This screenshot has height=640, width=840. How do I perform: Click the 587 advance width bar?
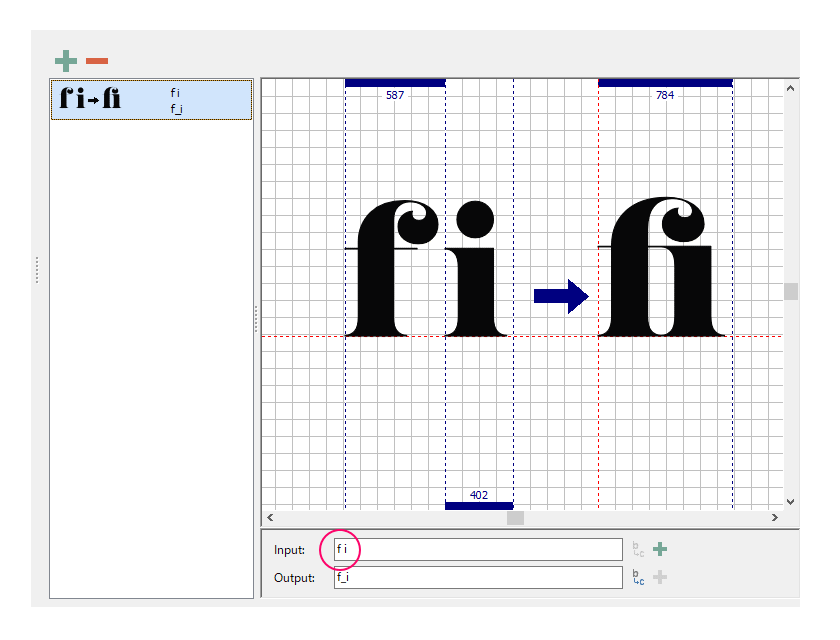click(395, 83)
